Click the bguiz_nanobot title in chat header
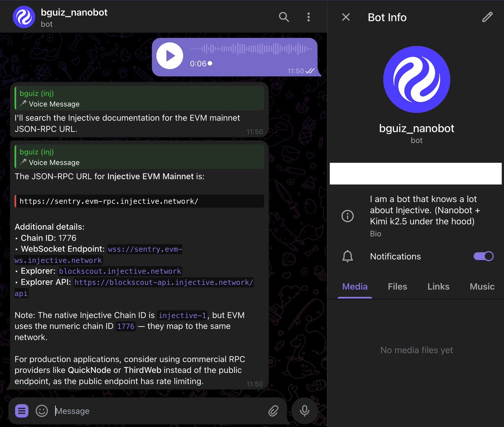Image resolution: width=504 pixels, height=427 pixels. [x=74, y=12]
